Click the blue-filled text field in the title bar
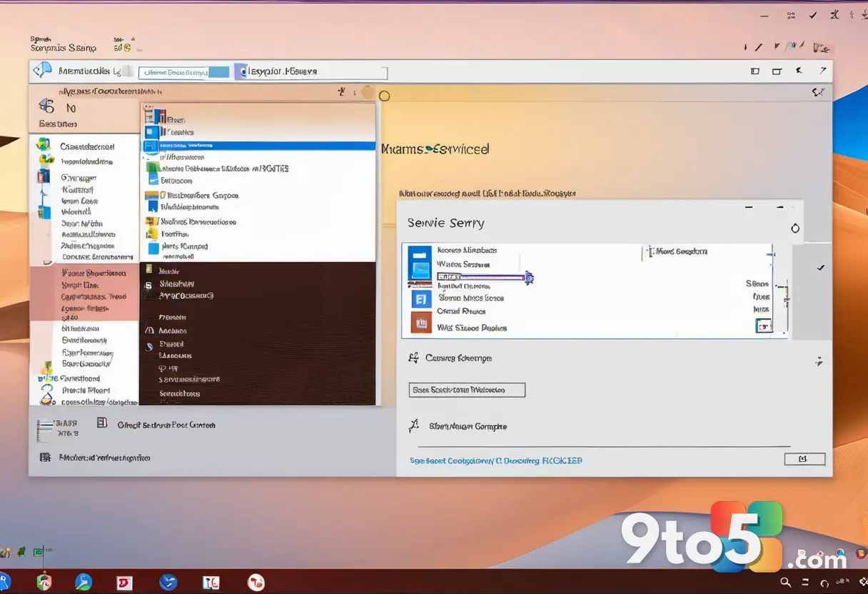868x594 pixels. pos(183,72)
